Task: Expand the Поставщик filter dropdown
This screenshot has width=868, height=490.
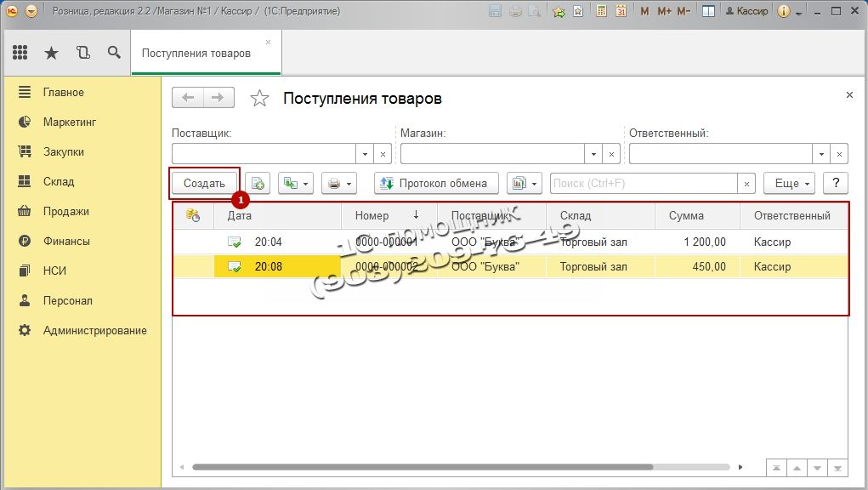Action: [365, 154]
